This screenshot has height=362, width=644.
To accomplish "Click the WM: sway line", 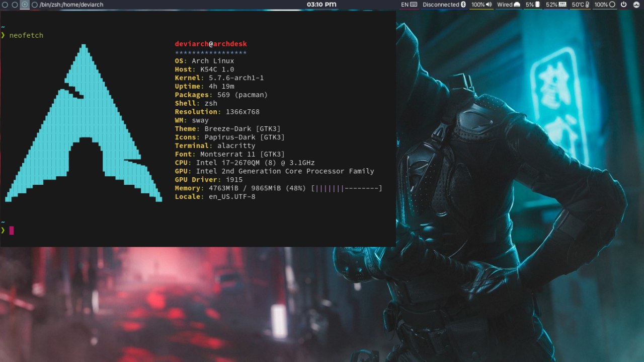I will click(x=192, y=120).
